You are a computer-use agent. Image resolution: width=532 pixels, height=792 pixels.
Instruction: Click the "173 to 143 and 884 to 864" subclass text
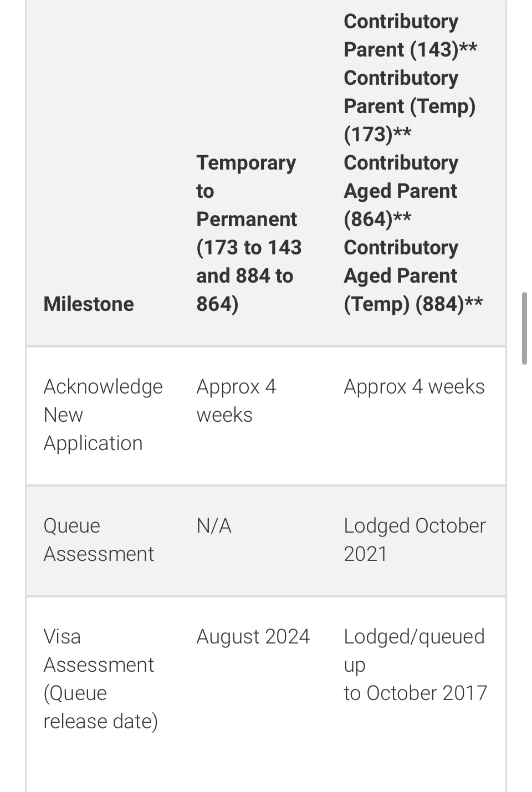coord(248,275)
